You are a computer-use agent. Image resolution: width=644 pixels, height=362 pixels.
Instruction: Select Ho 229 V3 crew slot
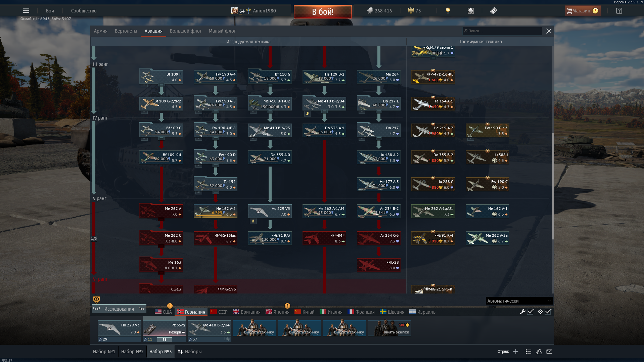tap(119, 328)
